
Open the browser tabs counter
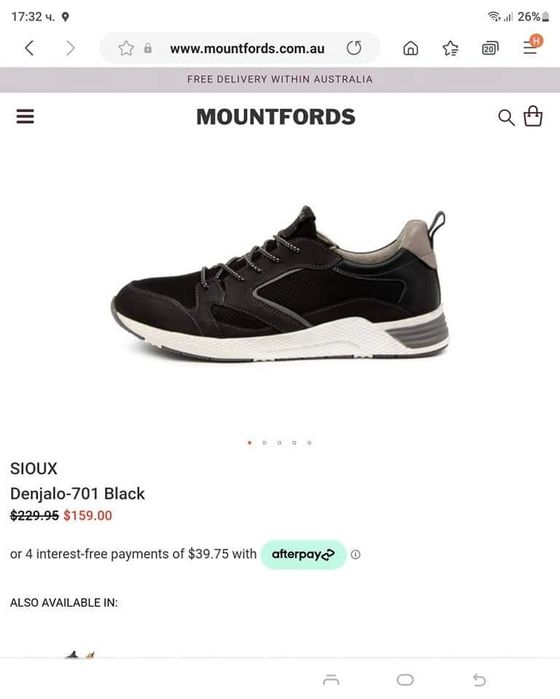[x=490, y=48]
